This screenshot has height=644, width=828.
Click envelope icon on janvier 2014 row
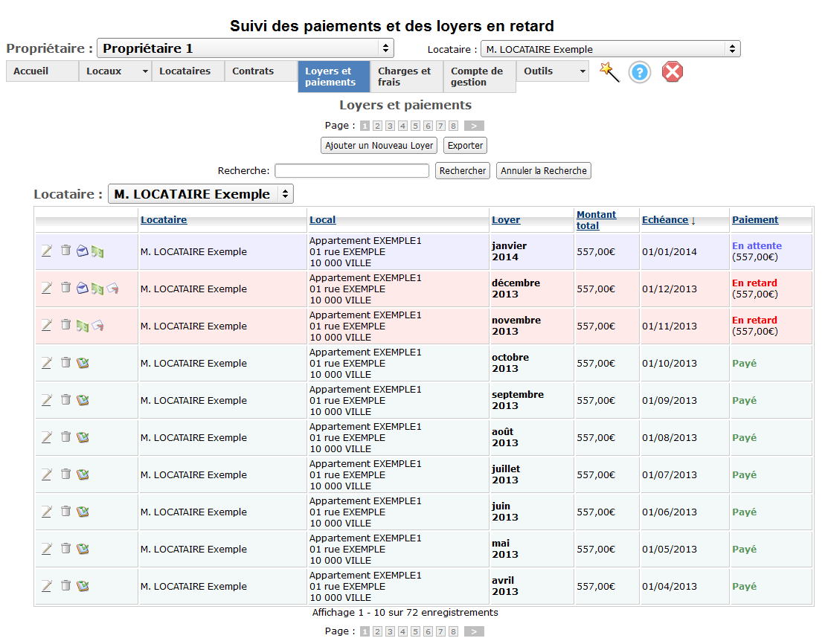point(82,251)
